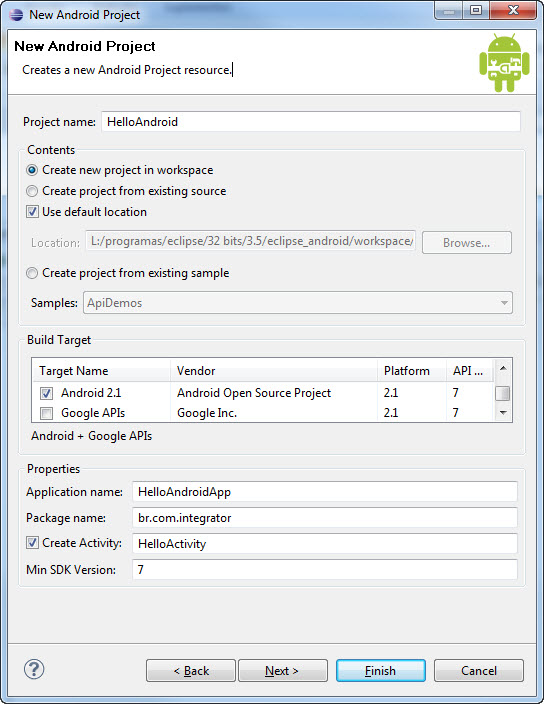
Task: Click the Package name field
Action: click(x=325, y=518)
